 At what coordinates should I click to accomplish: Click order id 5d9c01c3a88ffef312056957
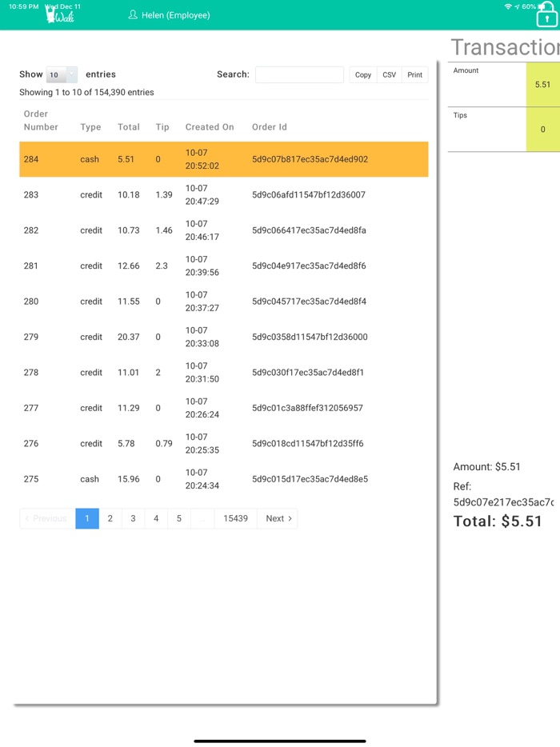point(307,408)
